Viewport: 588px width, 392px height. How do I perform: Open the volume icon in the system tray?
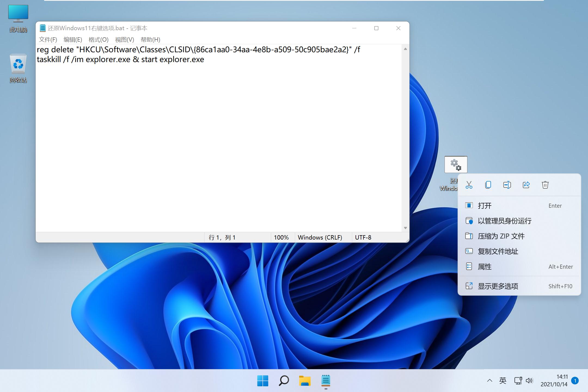pyautogui.click(x=529, y=381)
